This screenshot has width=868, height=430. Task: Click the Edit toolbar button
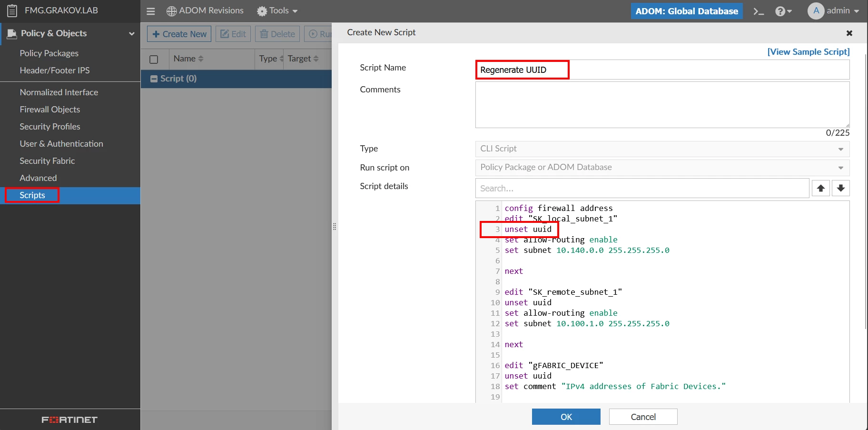coord(233,34)
